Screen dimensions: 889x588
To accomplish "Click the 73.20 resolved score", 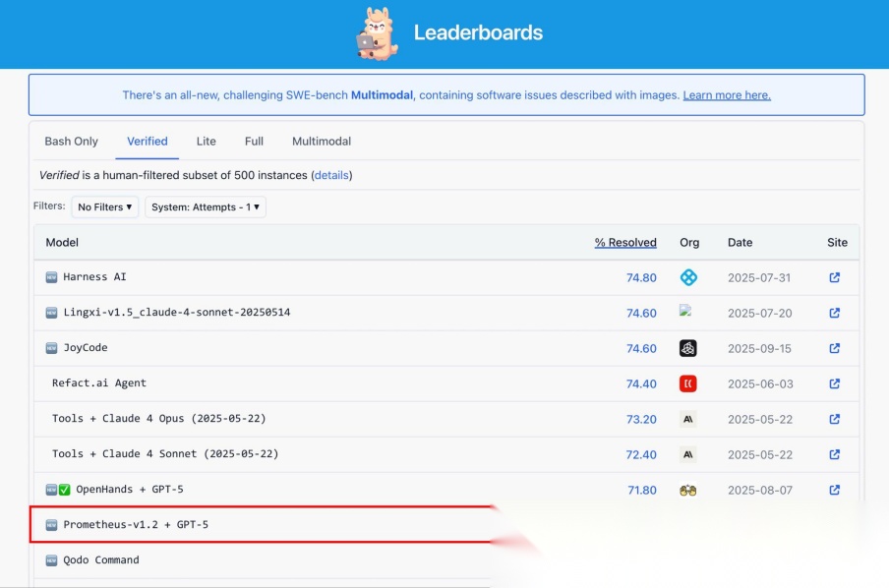I will coord(641,420).
